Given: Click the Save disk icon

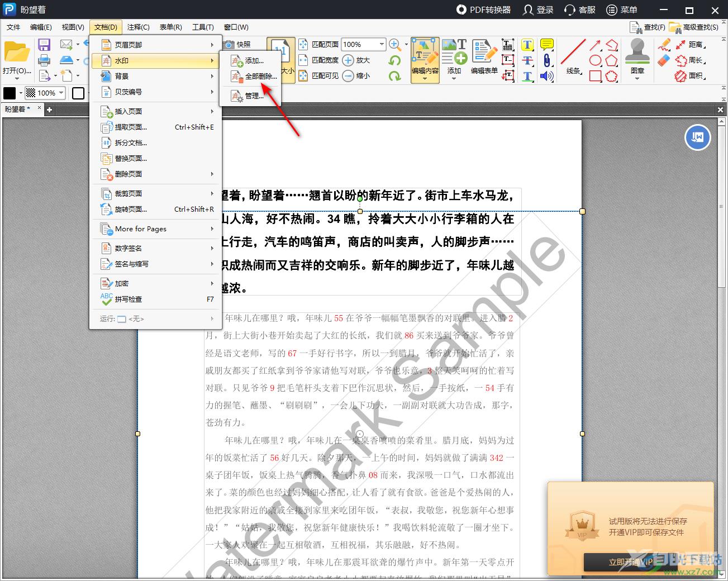Looking at the screenshot, I should click(44, 45).
